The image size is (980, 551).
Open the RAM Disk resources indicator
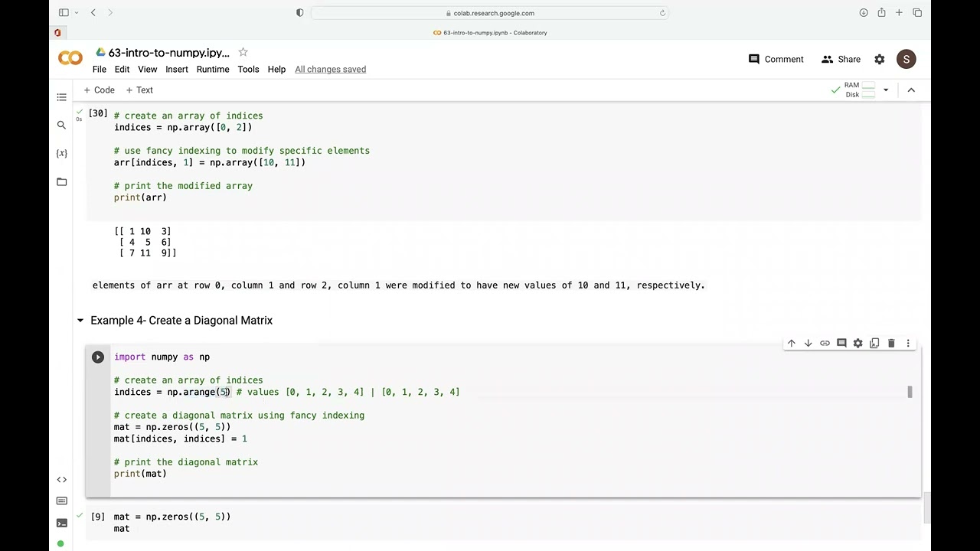pyautogui.click(x=860, y=90)
